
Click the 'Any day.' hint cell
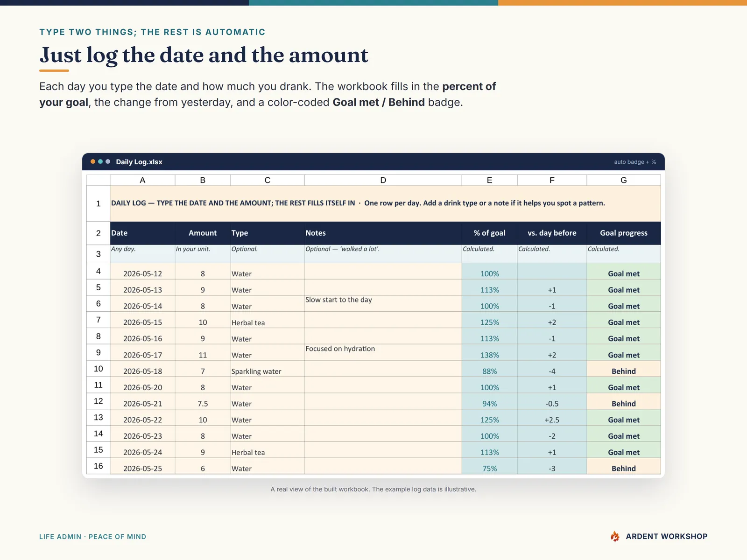tap(142, 254)
